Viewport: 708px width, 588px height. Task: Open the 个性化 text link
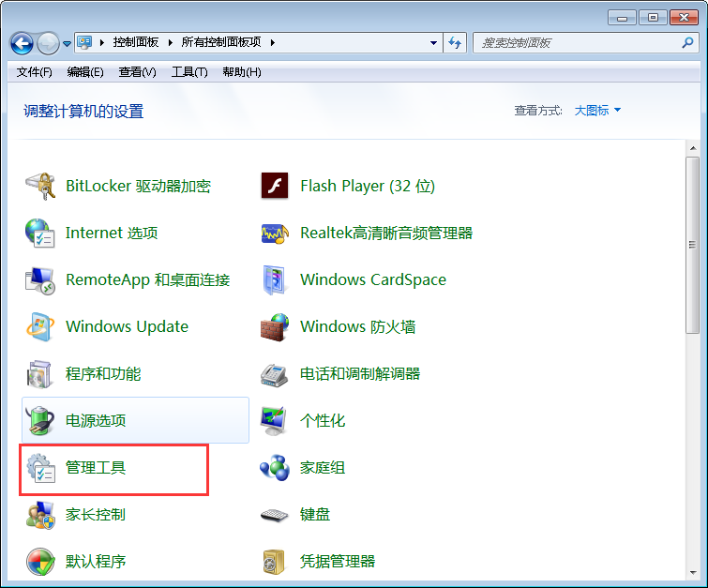point(323,421)
